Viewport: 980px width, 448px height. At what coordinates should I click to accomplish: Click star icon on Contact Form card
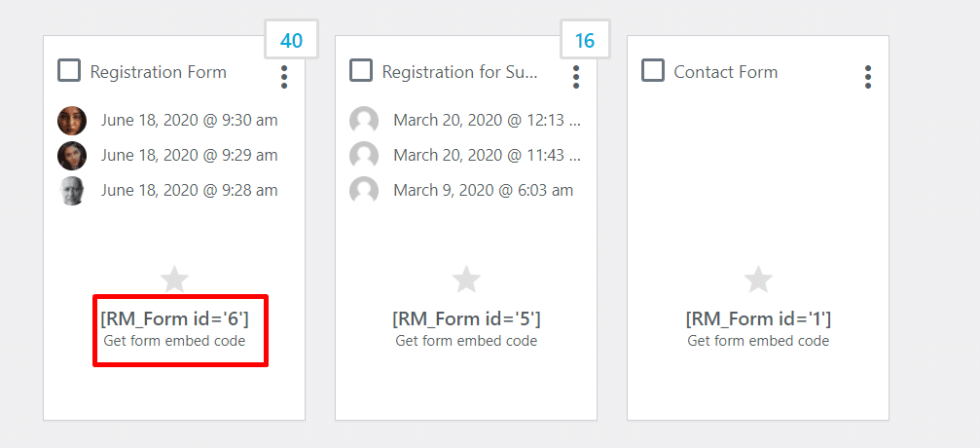tap(758, 280)
